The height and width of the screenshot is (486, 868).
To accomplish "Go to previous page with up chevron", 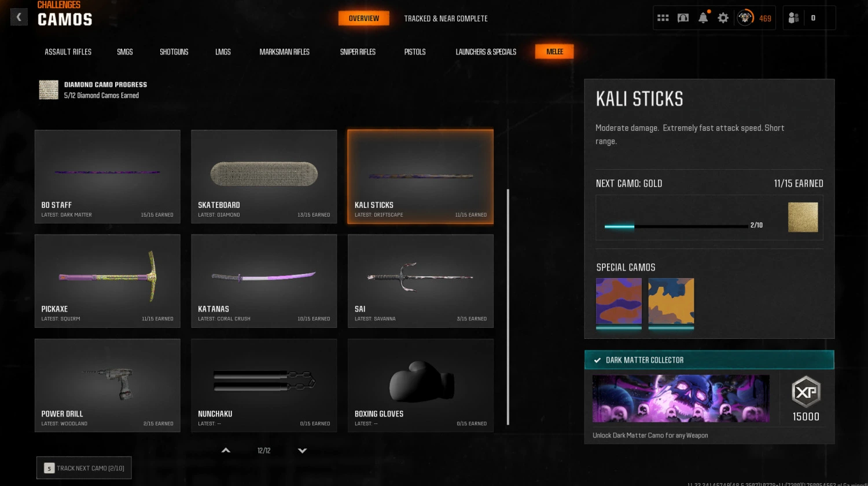I will [226, 451].
